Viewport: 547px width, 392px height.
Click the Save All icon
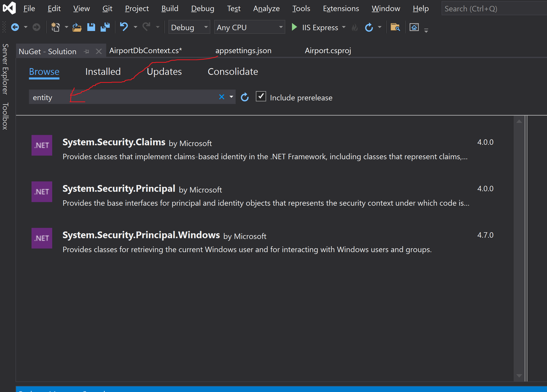[105, 27]
